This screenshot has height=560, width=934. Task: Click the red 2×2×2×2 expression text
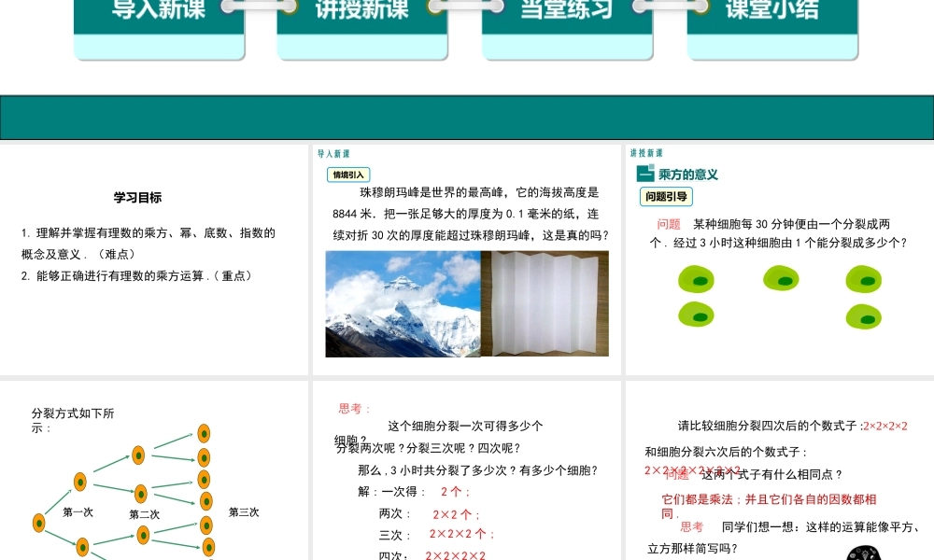point(885,426)
